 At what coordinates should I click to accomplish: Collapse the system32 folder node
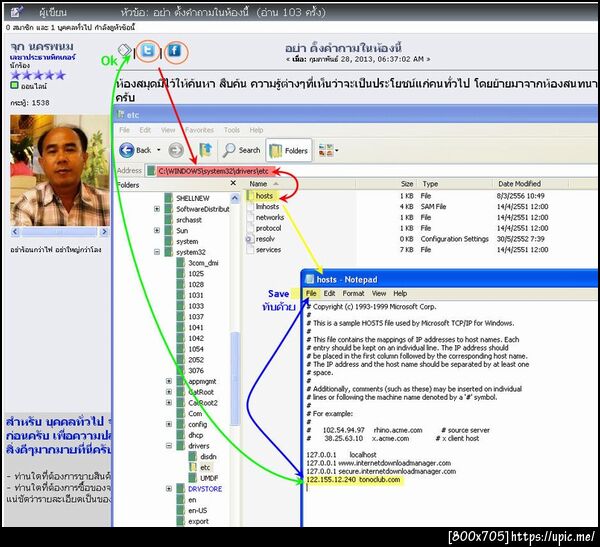[x=157, y=252]
